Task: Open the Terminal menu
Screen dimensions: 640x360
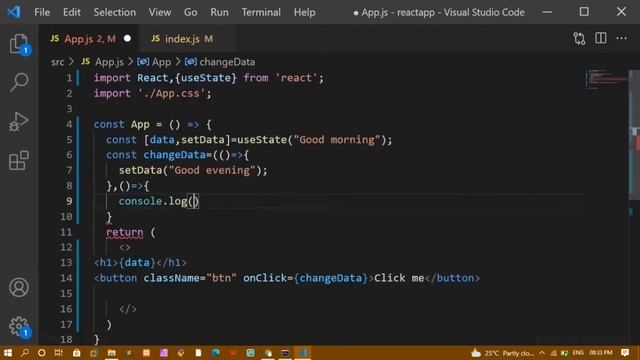Action: coord(261,12)
